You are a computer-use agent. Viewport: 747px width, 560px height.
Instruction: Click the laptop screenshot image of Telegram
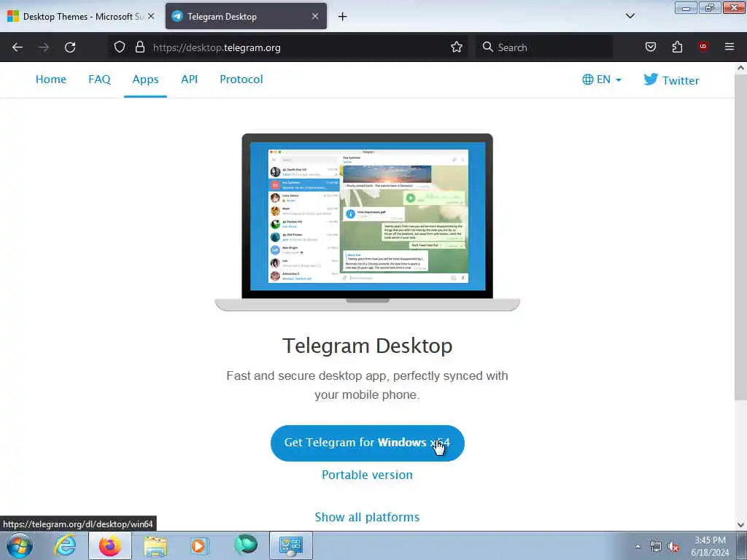coord(368,222)
